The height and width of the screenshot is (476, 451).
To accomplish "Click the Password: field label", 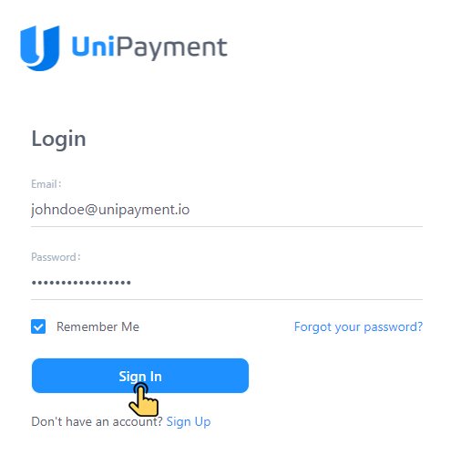I will tap(56, 257).
